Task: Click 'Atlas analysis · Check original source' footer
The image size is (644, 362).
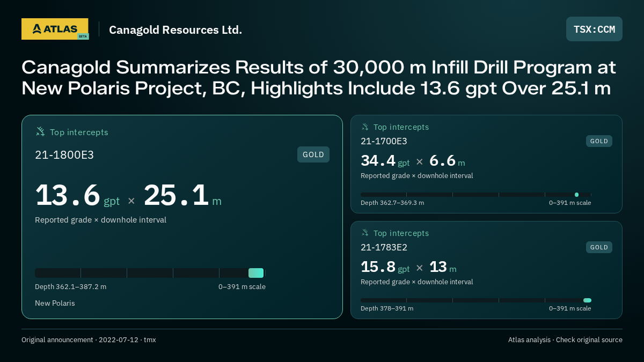Action: pyautogui.click(x=565, y=339)
